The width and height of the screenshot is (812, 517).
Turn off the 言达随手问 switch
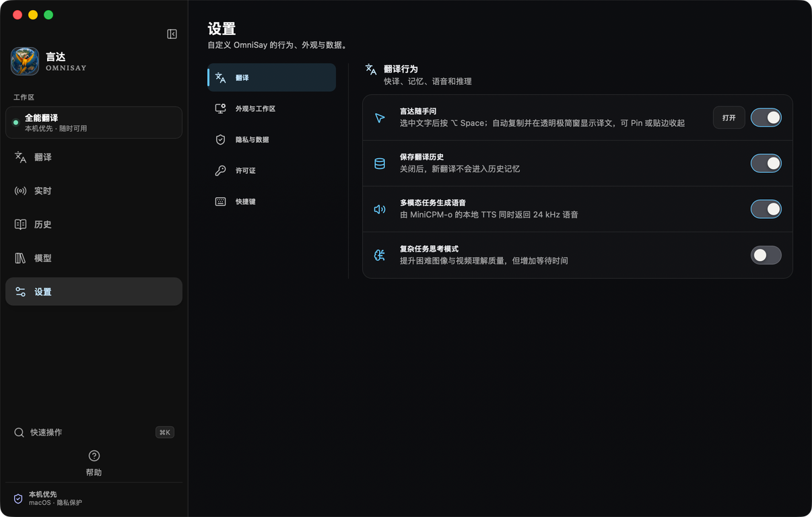(x=766, y=118)
